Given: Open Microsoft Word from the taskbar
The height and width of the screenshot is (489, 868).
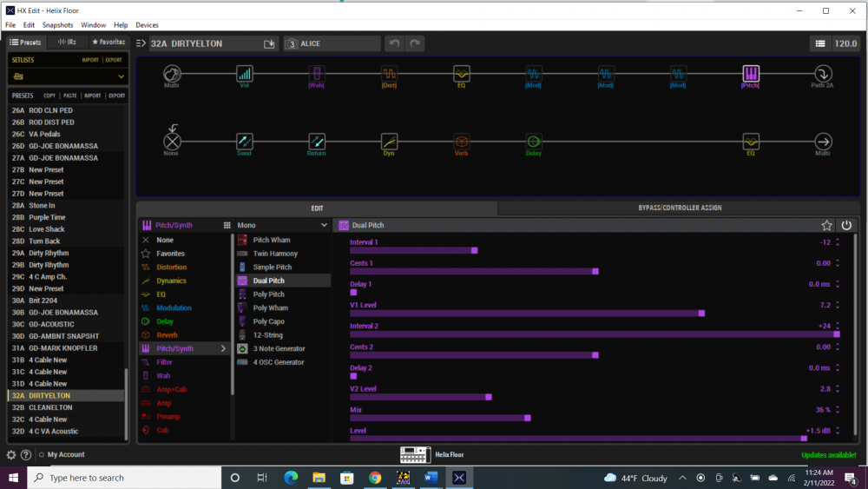Looking at the screenshot, I should click(x=431, y=478).
